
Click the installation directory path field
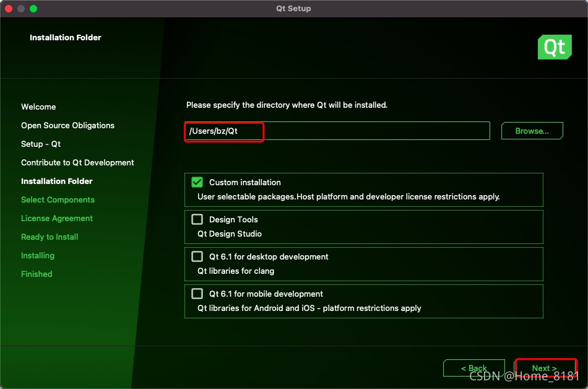(337, 131)
